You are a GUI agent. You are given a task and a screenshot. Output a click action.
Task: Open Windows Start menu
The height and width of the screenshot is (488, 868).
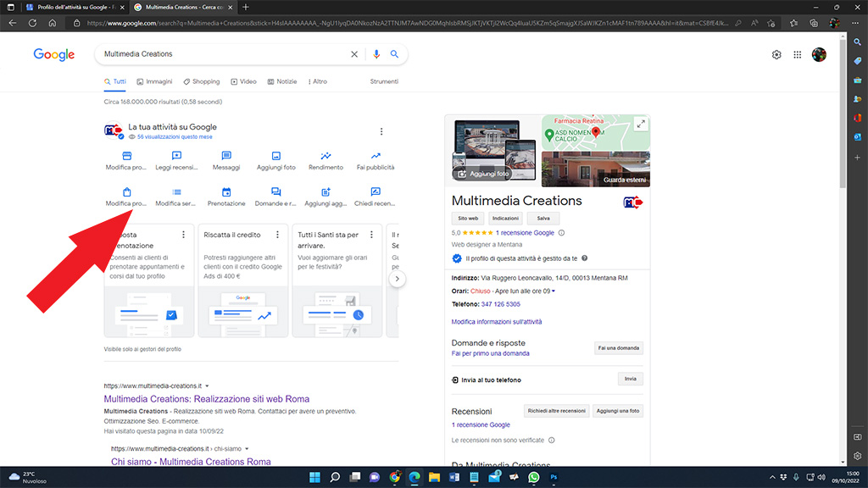(314, 477)
